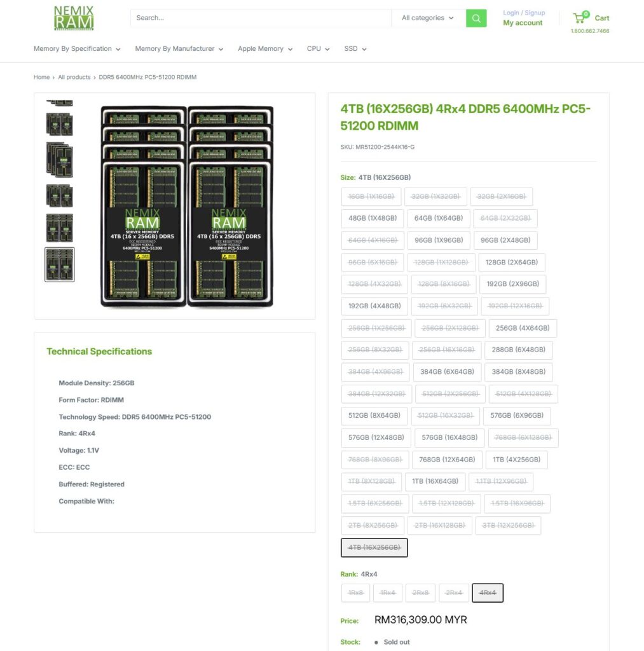This screenshot has height=651, width=644.
Task: Choose the 4Rx4 rank option
Action: pos(487,592)
